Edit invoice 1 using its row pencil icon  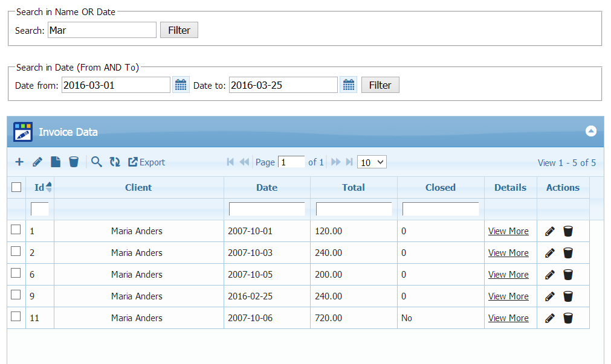[x=549, y=231]
